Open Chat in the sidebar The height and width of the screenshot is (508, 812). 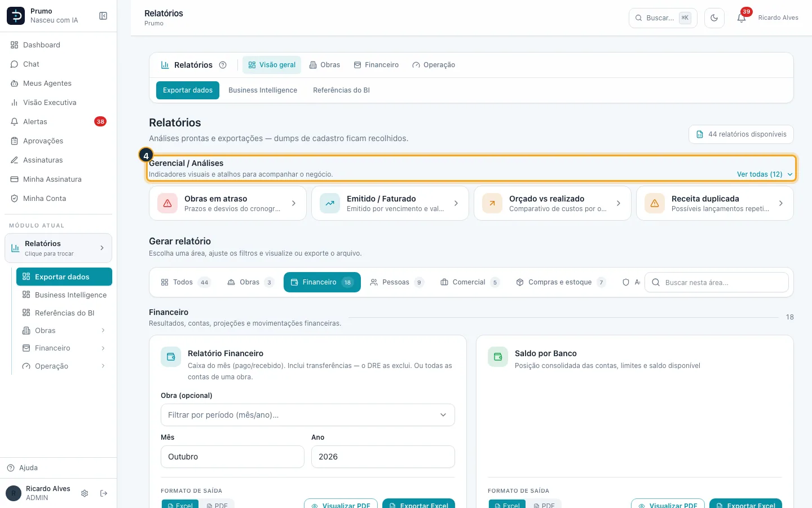click(x=59, y=64)
